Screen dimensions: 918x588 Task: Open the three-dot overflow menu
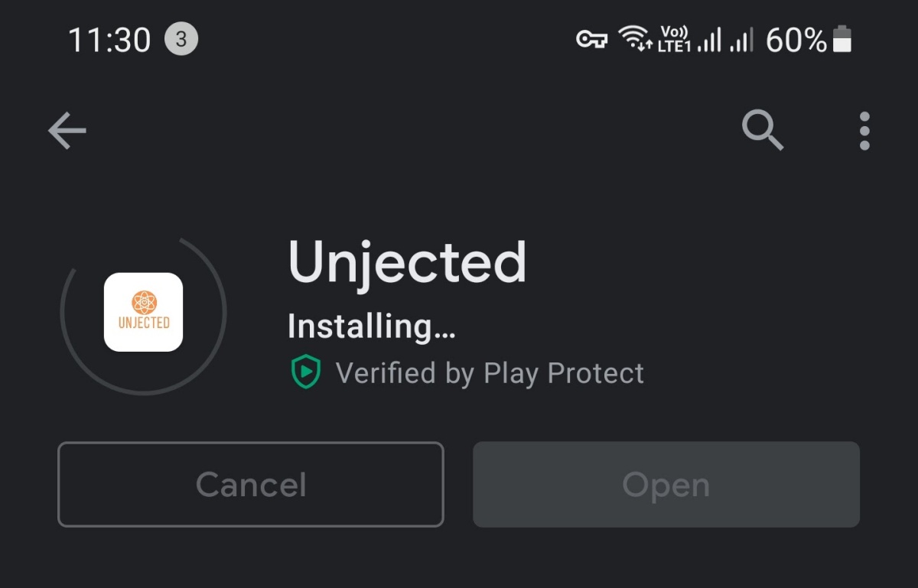coord(864,131)
